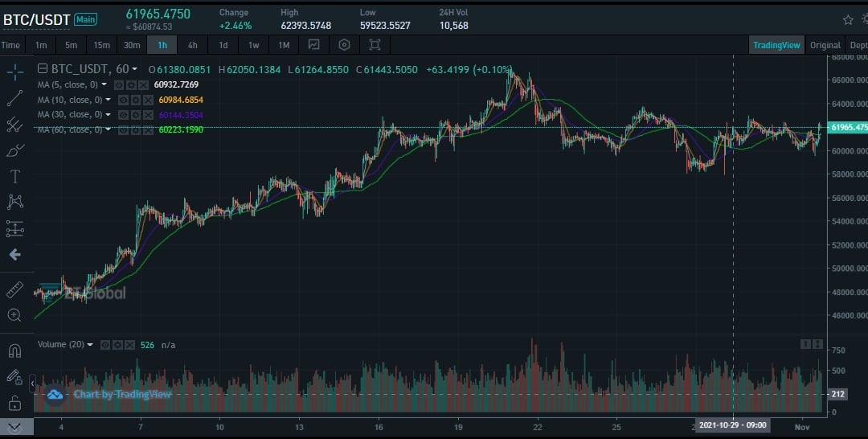Click the 2021-10-29 09:00 date marker

click(733, 425)
